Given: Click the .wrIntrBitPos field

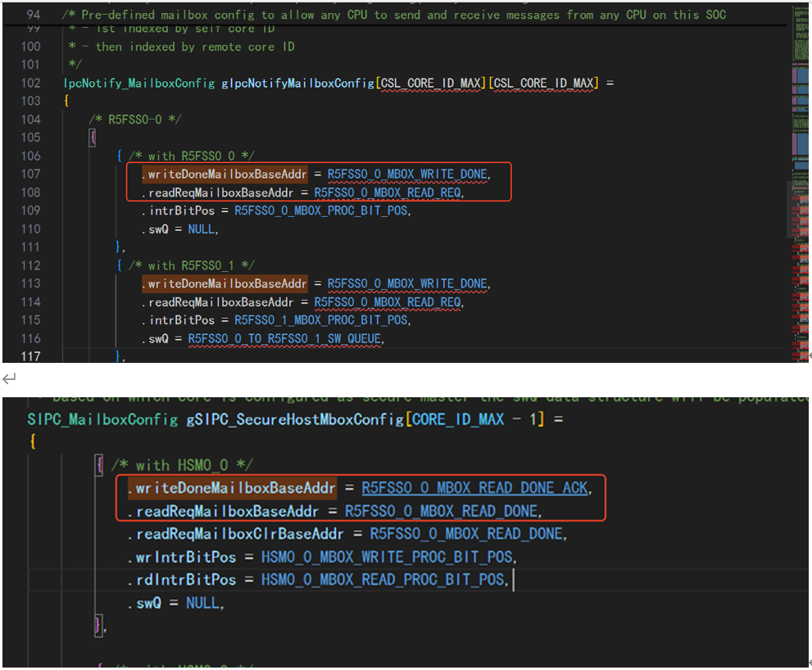Looking at the screenshot, I should (182, 558).
